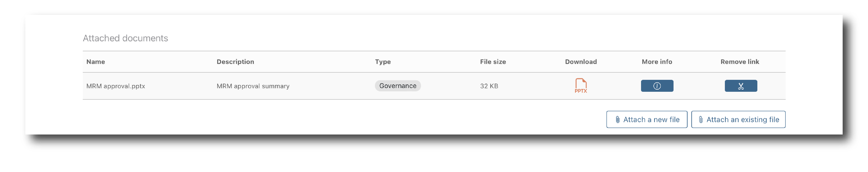Click the Type column header

tap(383, 62)
